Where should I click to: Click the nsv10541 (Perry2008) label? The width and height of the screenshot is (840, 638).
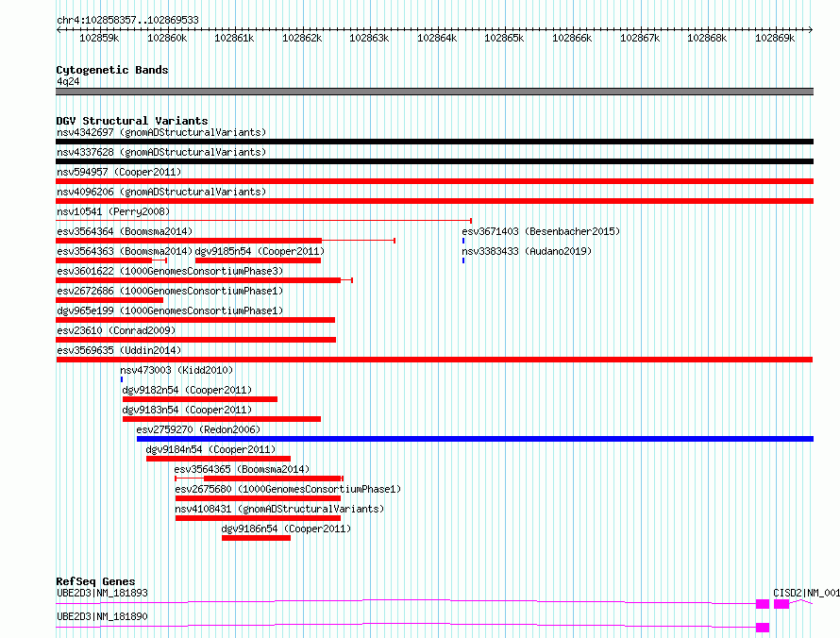coord(113,211)
